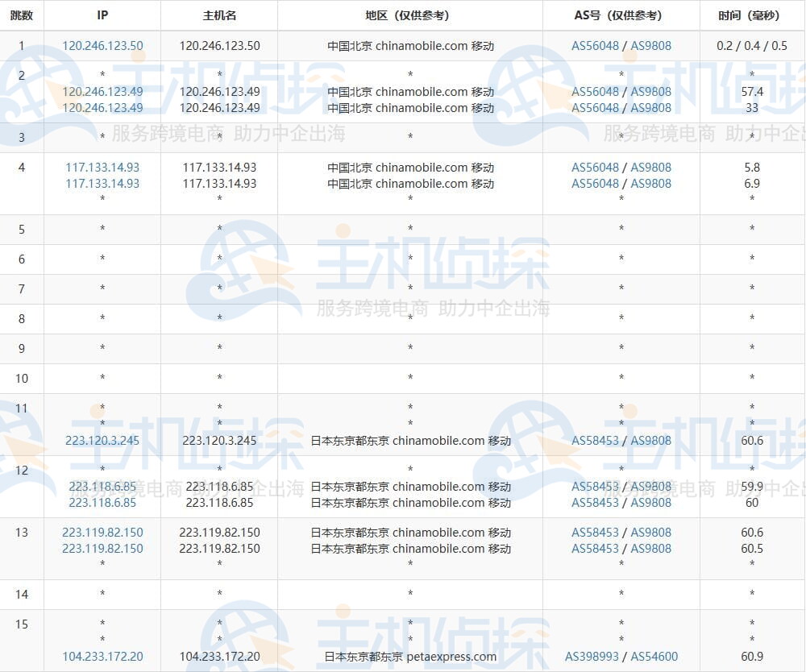Select the time value 59.9
Viewport: 806px width, 672px height.
(752, 487)
